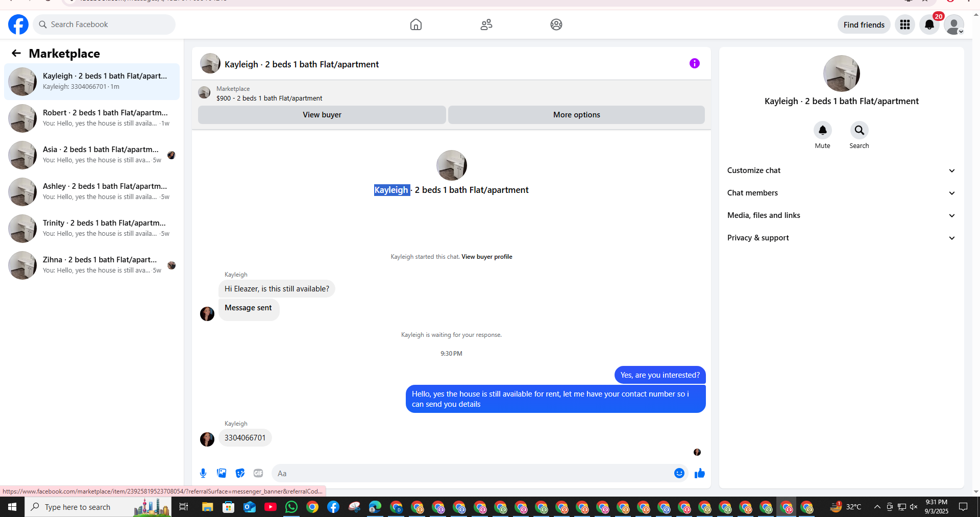Click the Search Facebook field
Screen dimensions: 980x517
click(x=104, y=24)
